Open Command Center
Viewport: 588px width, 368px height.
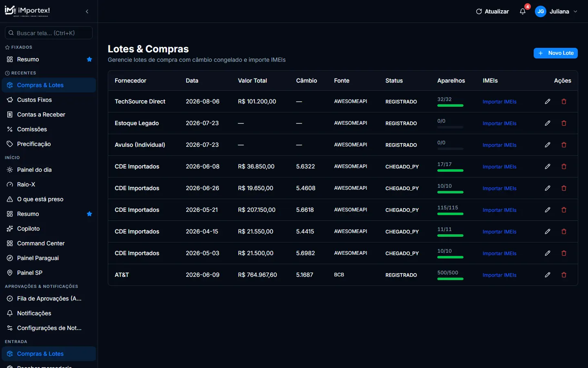[x=49, y=243]
